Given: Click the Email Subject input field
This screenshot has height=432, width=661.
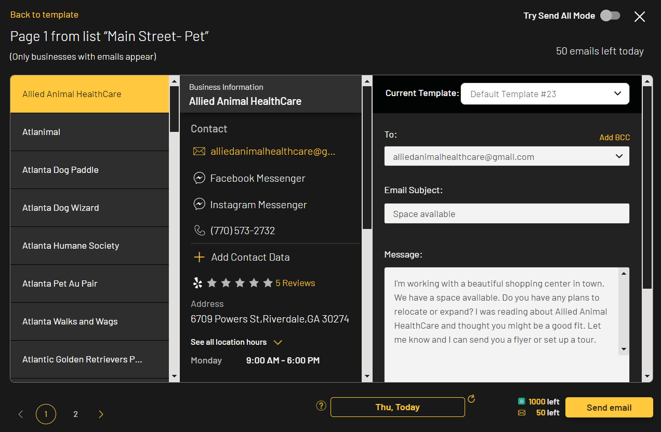Looking at the screenshot, I should coord(506,214).
